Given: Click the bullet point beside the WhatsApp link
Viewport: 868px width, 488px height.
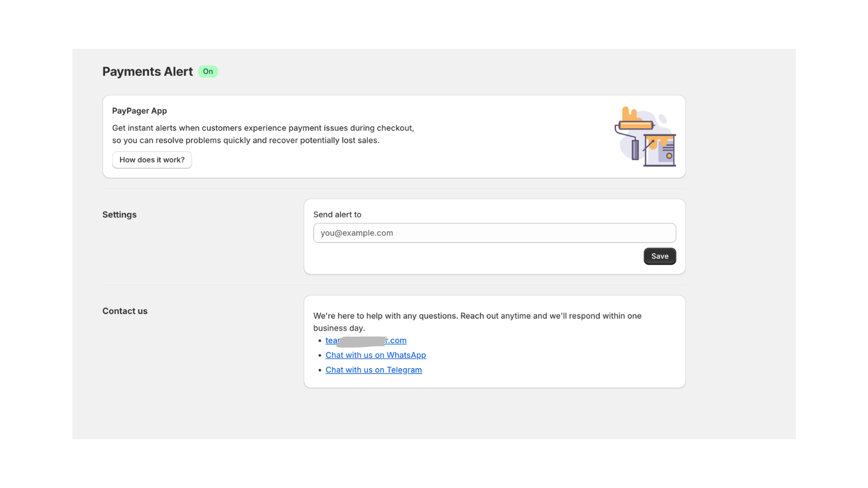Looking at the screenshot, I should pos(320,355).
